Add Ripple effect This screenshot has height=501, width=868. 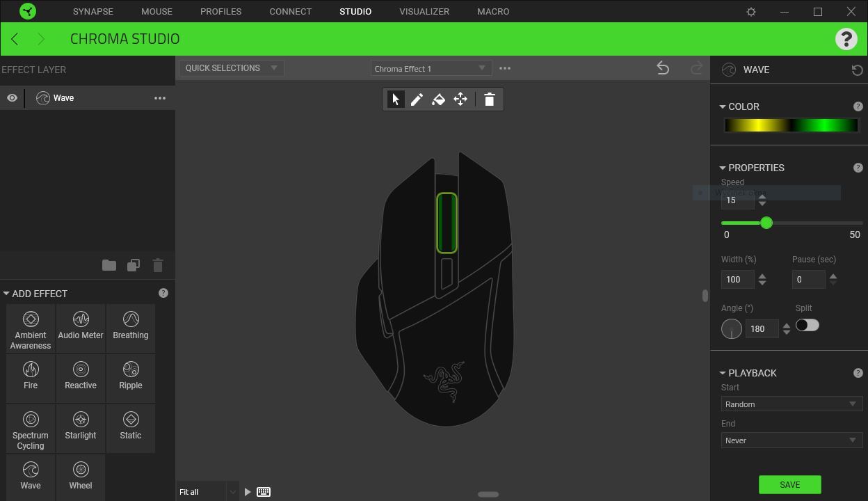pos(131,379)
